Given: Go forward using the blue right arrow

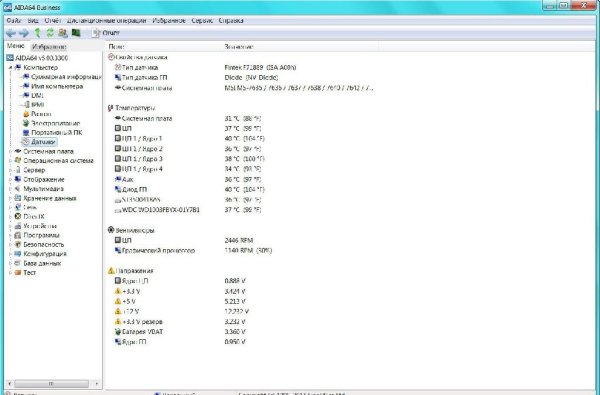Looking at the screenshot, I should pyautogui.click(x=24, y=33).
